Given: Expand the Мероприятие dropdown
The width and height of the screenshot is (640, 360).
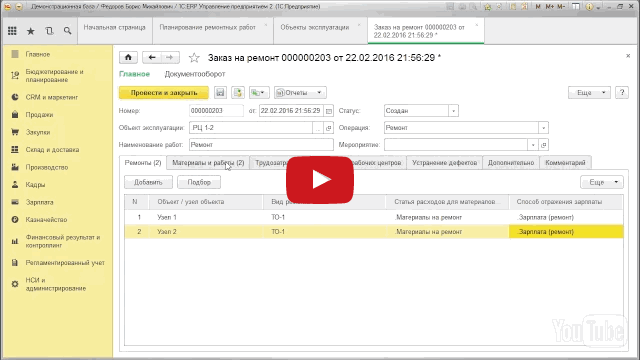Looking at the screenshot, I should click(x=533, y=145).
